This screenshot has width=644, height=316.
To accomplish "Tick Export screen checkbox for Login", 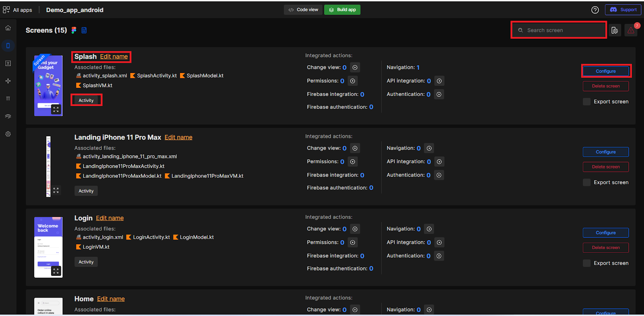I will tap(587, 263).
